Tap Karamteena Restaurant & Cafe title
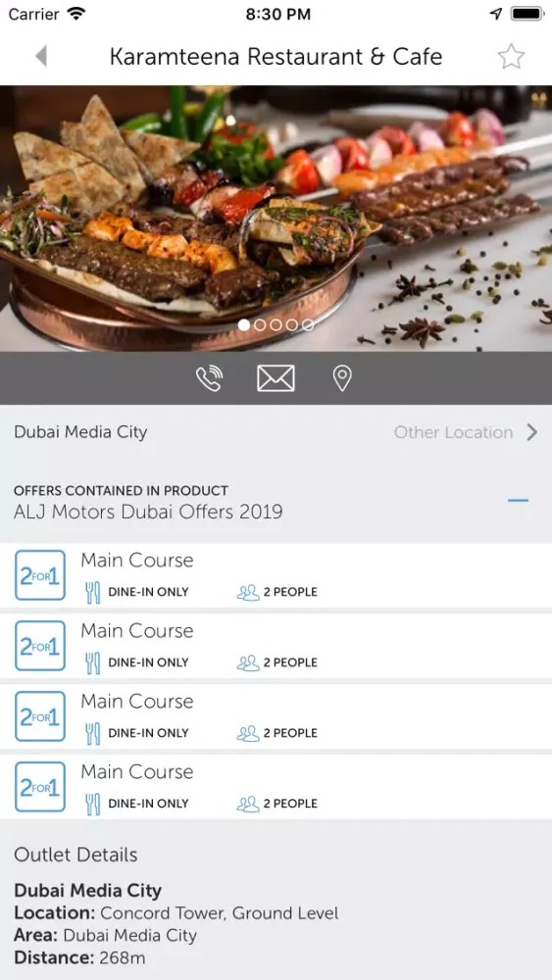 276,57
